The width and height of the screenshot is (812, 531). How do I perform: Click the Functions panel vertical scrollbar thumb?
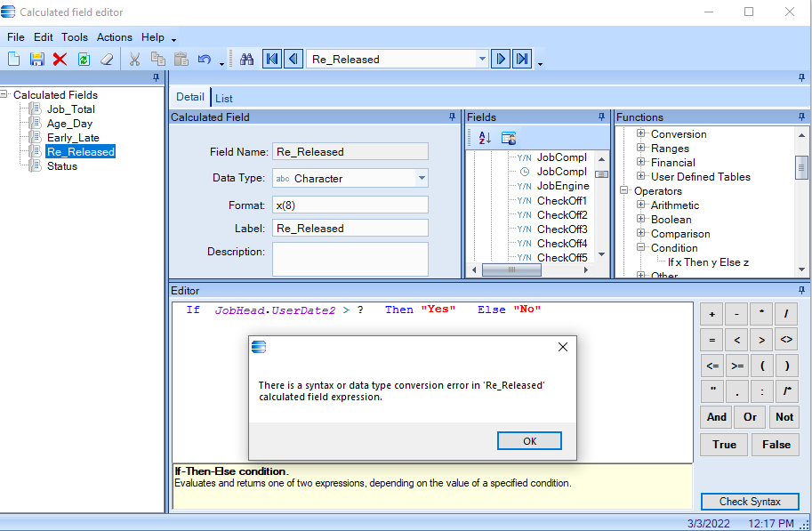801,167
